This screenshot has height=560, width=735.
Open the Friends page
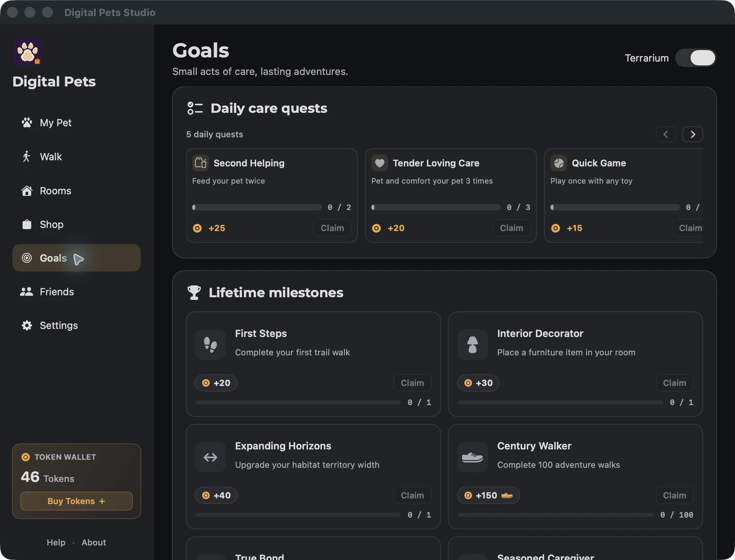click(76, 291)
